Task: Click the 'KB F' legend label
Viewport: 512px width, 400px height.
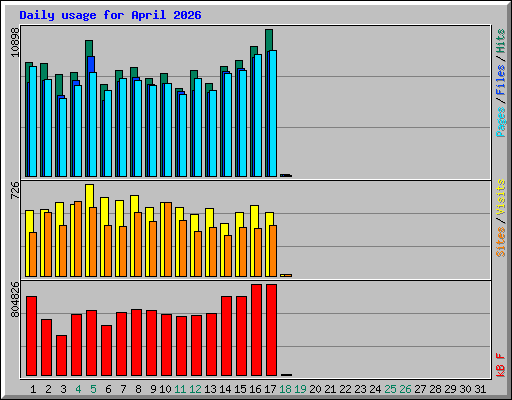Action: tap(500, 365)
